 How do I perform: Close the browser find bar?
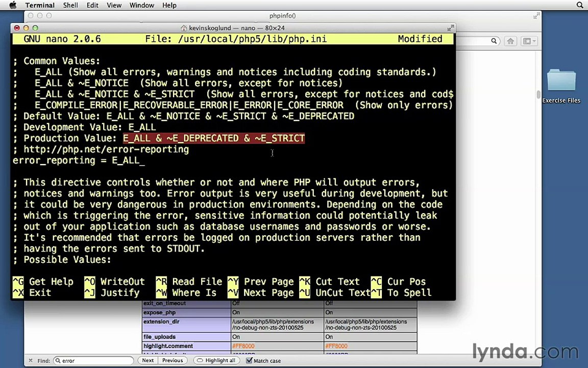click(31, 360)
